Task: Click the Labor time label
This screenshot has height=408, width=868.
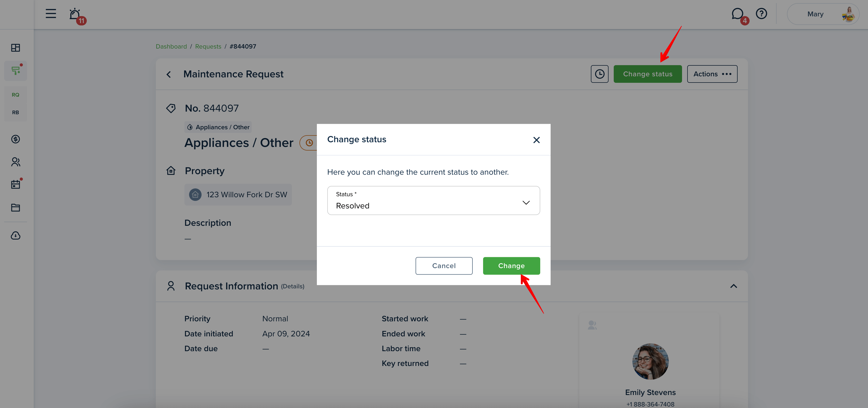Action: click(x=401, y=349)
